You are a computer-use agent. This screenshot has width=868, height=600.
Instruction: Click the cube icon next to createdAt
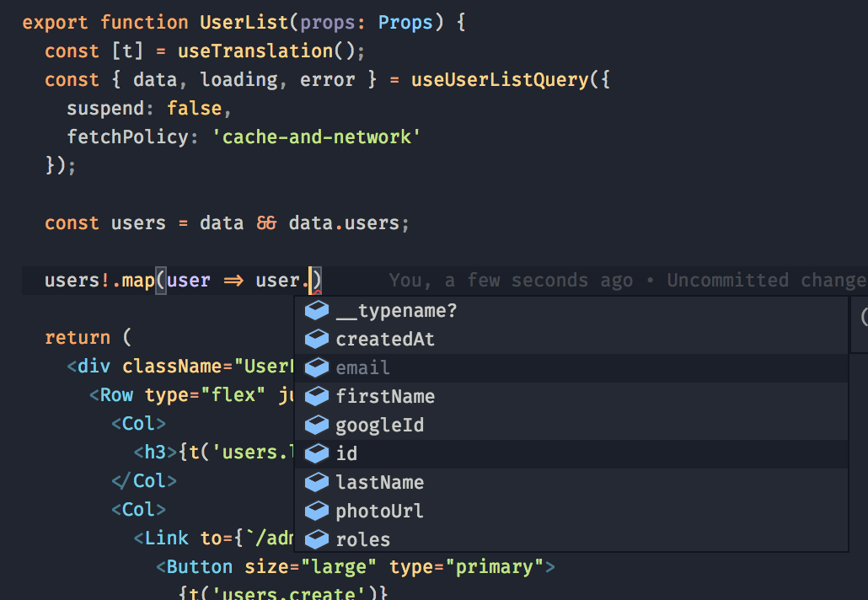[316, 340]
